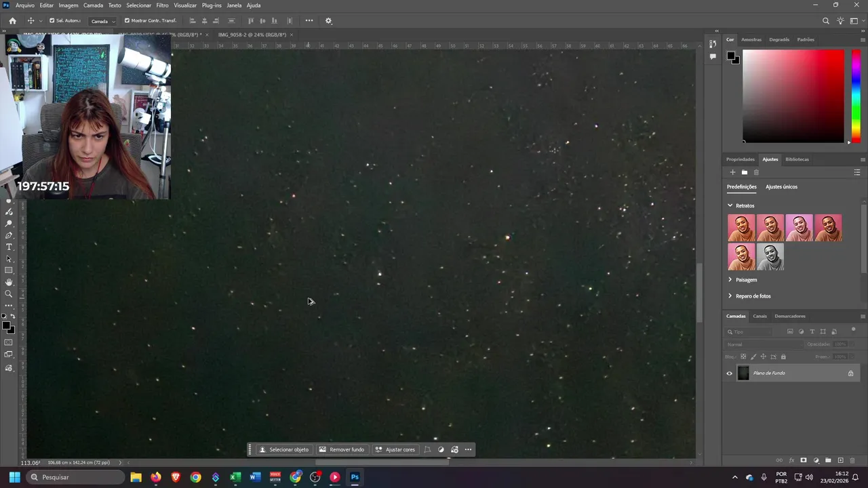868x488 pixels.
Task: Toggle Sel. Autom. checkbox
Action: coord(52,21)
